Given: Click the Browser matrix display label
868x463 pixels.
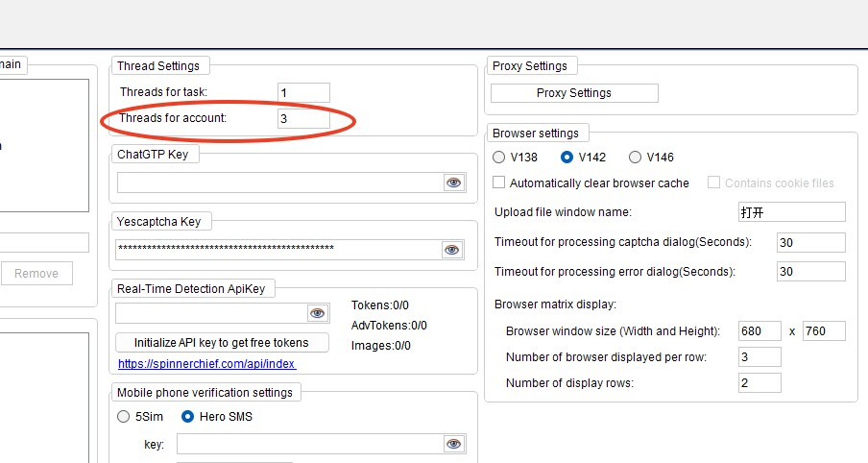Looking at the screenshot, I should click(x=555, y=305).
